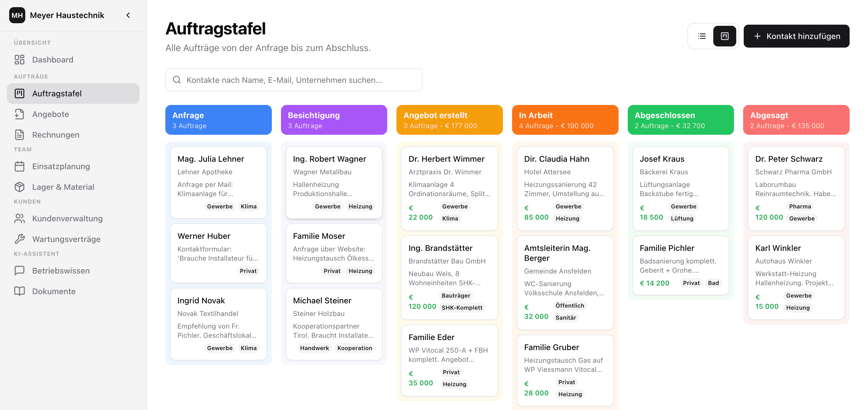
Task: Navigate to Kundenverwaltung
Action: click(x=73, y=218)
